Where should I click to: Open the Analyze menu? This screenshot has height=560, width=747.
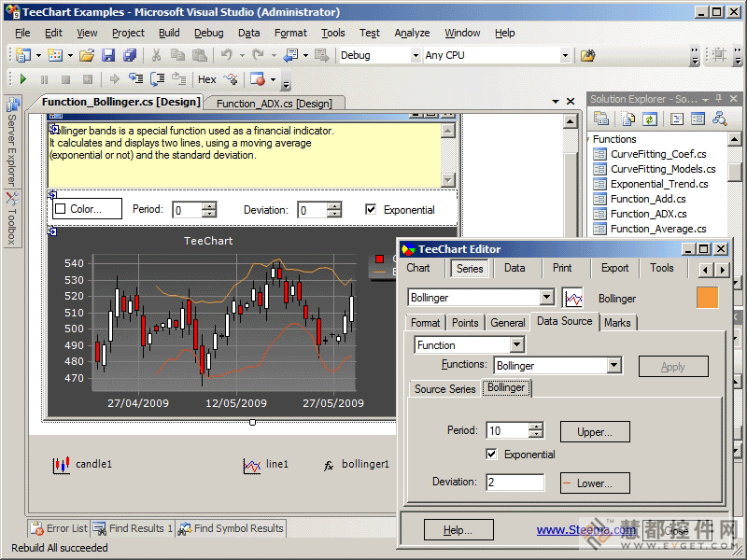(x=412, y=33)
